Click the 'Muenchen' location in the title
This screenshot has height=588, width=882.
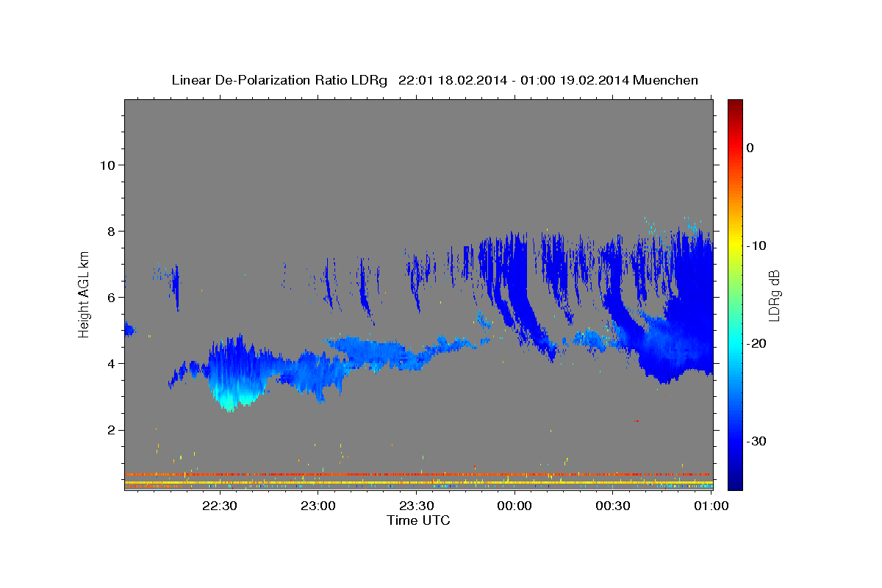pyautogui.click(x=666, y=80)
